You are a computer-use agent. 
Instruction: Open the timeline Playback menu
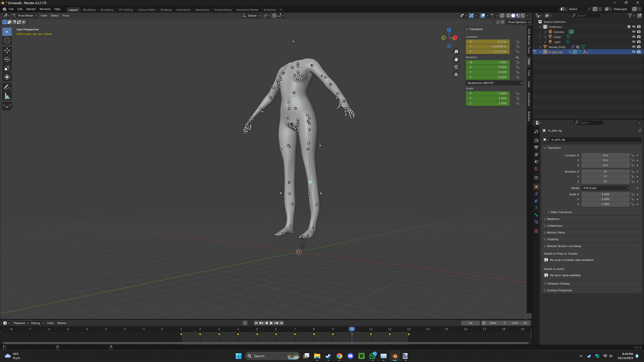(21, 323)
